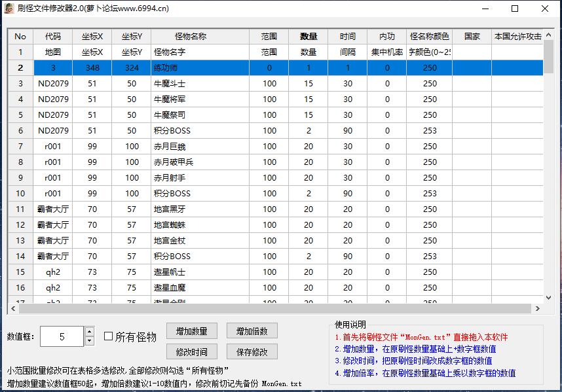Select the 赤月巨蛾 monster name cell
The height and width of the screenshot is (392, 562).
click(x=200, y=147)
